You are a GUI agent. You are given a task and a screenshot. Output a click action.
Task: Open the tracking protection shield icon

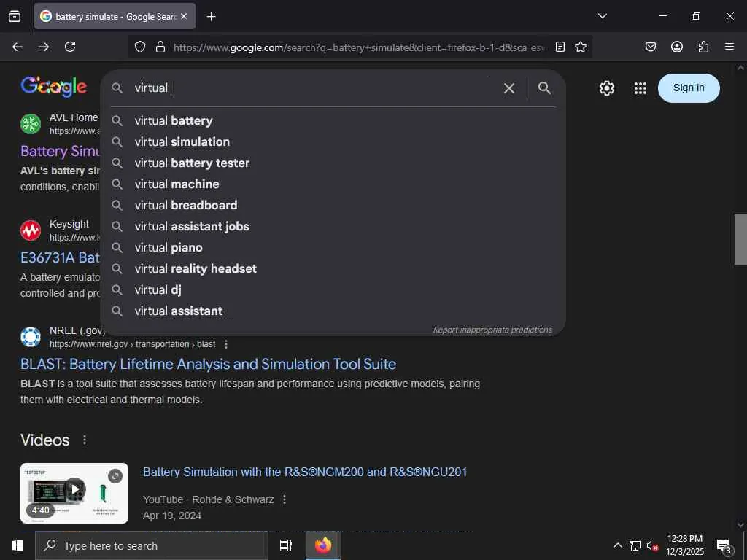click(139, 47)
